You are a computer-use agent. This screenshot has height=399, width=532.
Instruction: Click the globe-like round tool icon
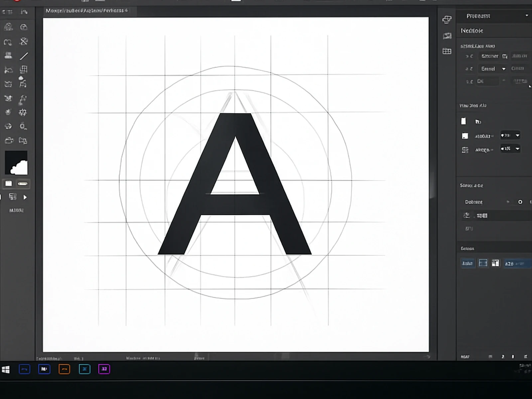[8, 126]
